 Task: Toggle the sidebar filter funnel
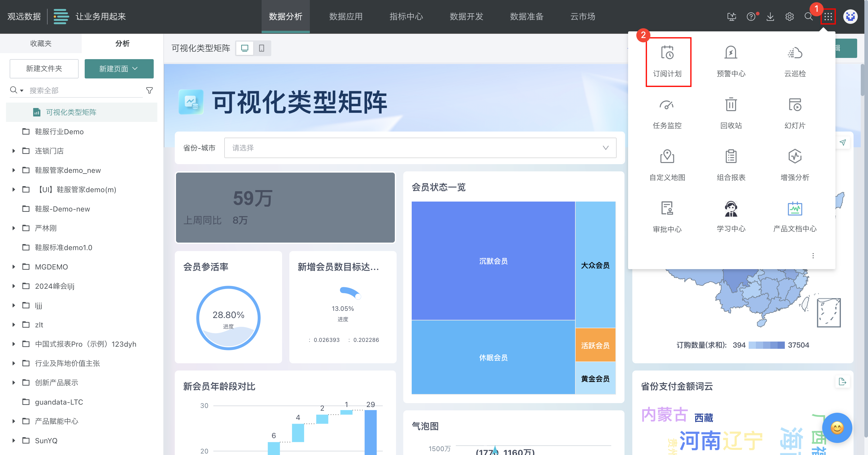149,90
